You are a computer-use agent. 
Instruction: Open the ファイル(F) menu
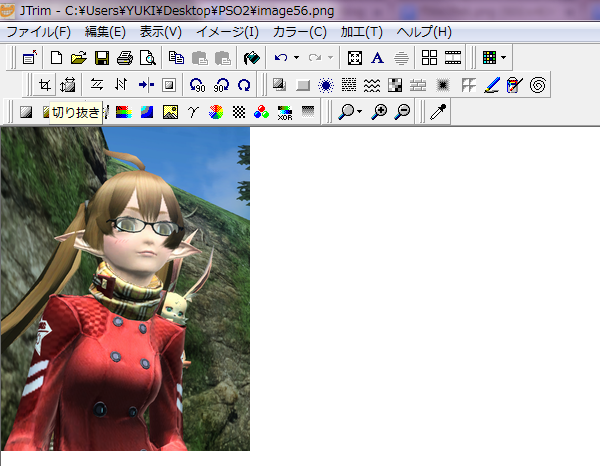[x=39, y=32]
